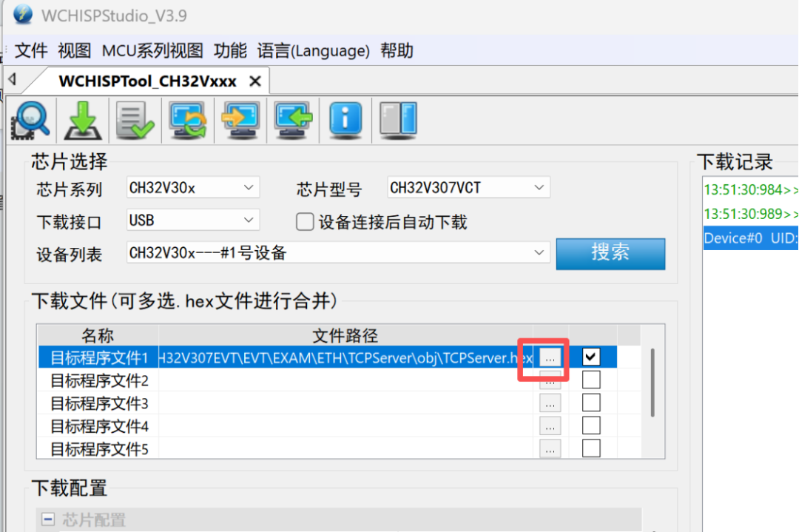
Task: Open the 芯片型号 CH32V307VCT dropdown
Action: 468,187
